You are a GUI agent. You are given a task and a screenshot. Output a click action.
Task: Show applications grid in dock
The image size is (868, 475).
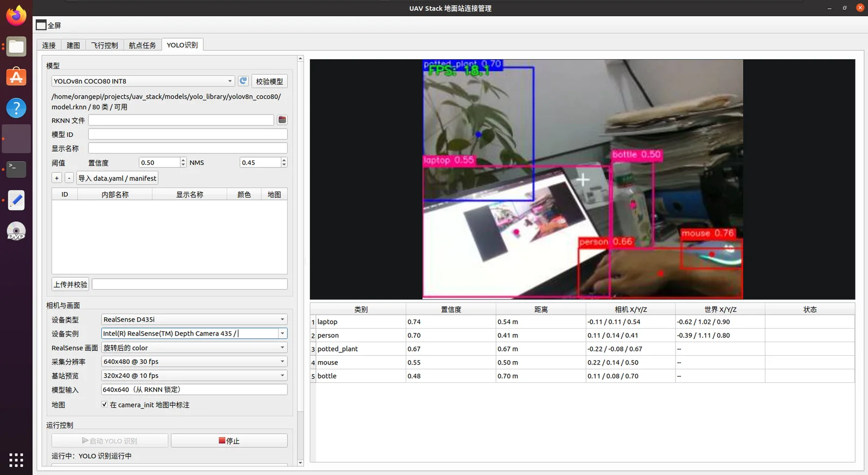[16, 460]
